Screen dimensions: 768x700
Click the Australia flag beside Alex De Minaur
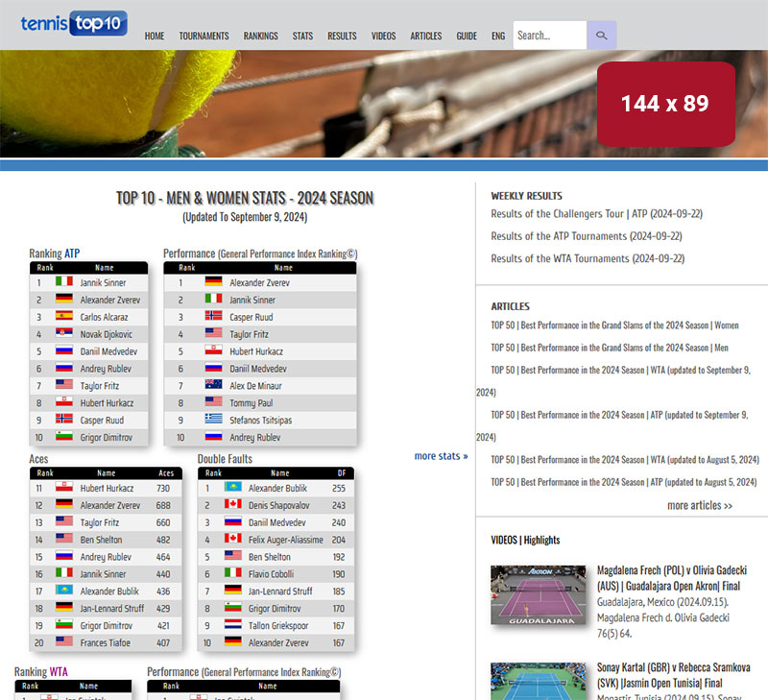pyautogui.click(x=213, y=384)
